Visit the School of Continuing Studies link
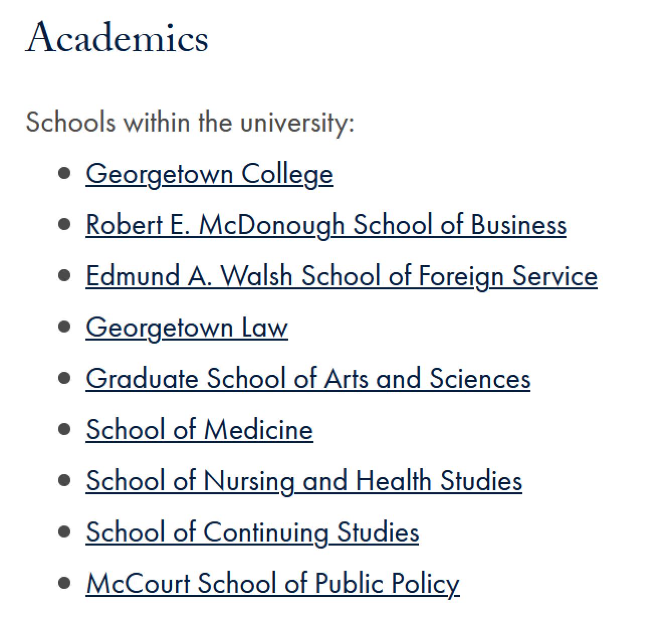 click(x=252, y=532)
